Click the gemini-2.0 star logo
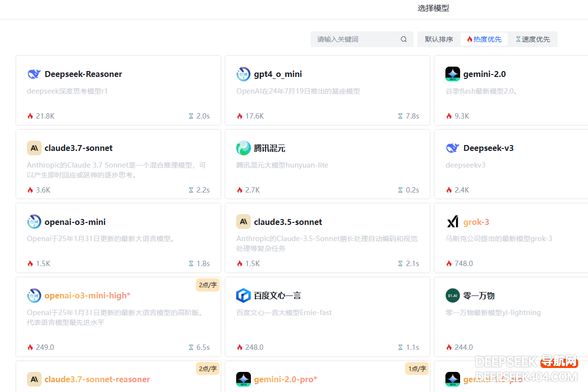 [x=453, y=74]
